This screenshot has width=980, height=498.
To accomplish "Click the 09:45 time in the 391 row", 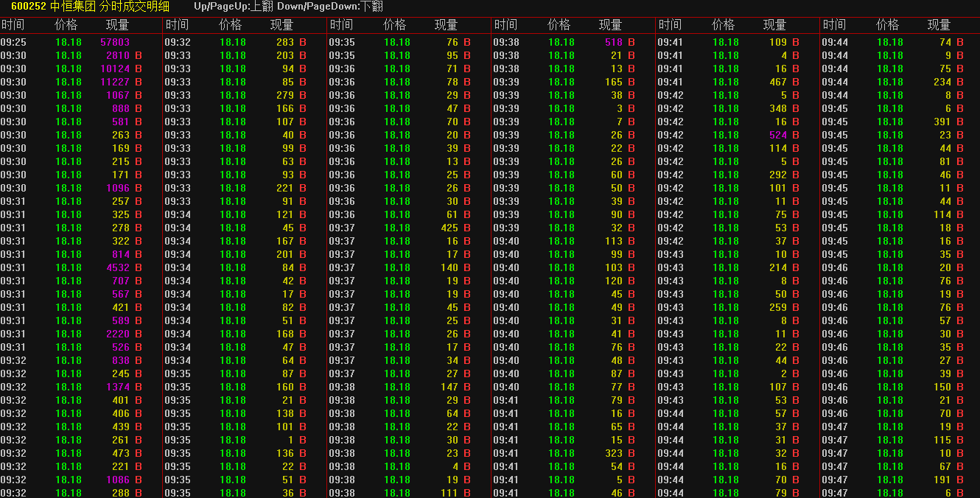I will pos(835,122).
